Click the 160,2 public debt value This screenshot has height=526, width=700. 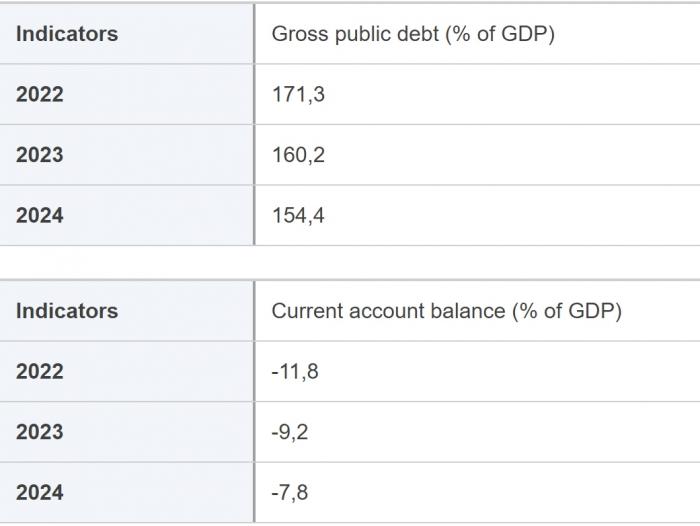[x=298, y=155]
